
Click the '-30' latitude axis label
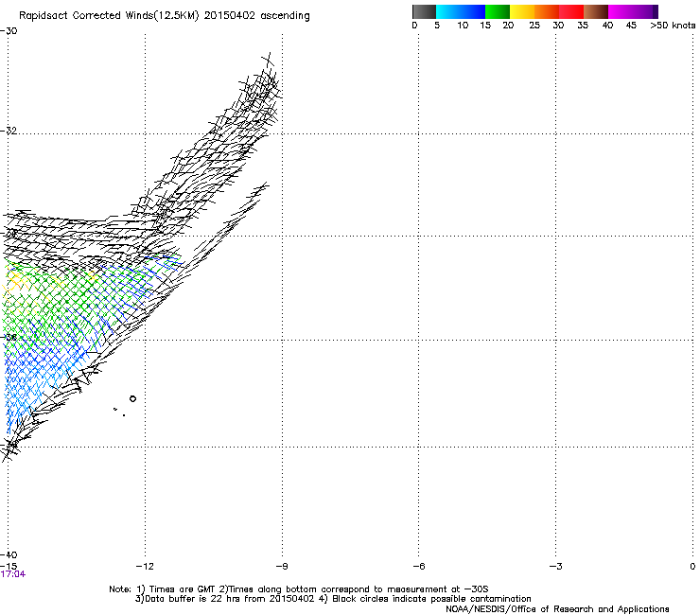9,31
